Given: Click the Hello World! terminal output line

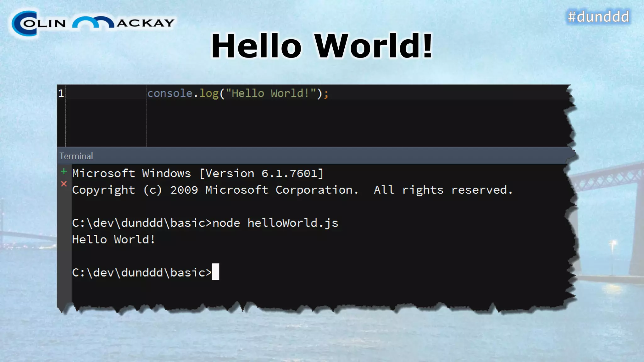Looking at the screenshot, I should (x=114, y=239).
